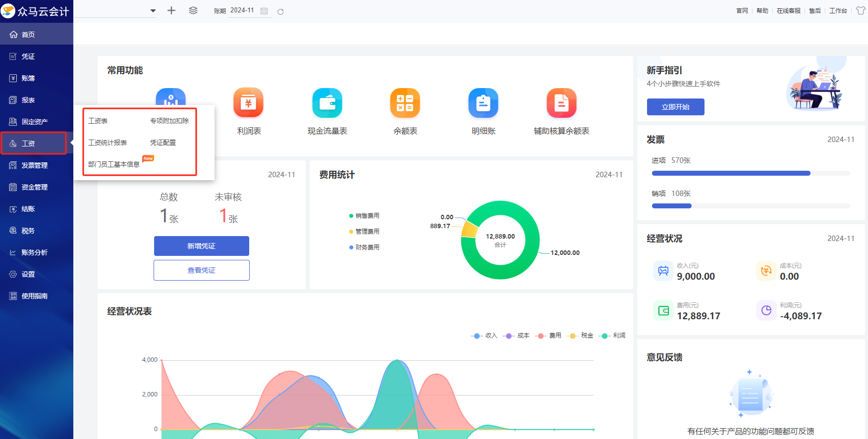
Task: Toggle 管理费用 legend in 费用统计
Action: [x=364, y=232]
